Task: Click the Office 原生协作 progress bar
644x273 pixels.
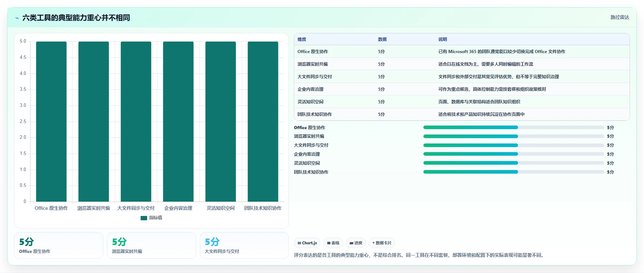Action: pyautogui.click(x=513, y=127)
